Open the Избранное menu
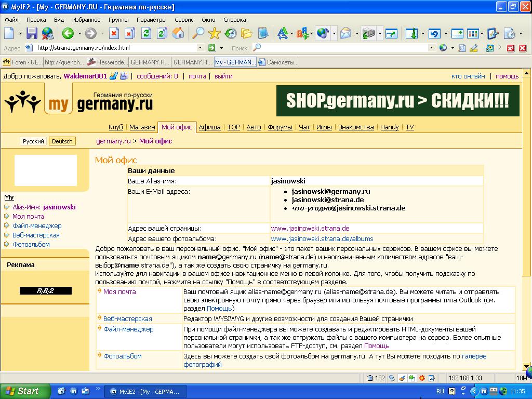532x399 pixels. click(86, 20)
